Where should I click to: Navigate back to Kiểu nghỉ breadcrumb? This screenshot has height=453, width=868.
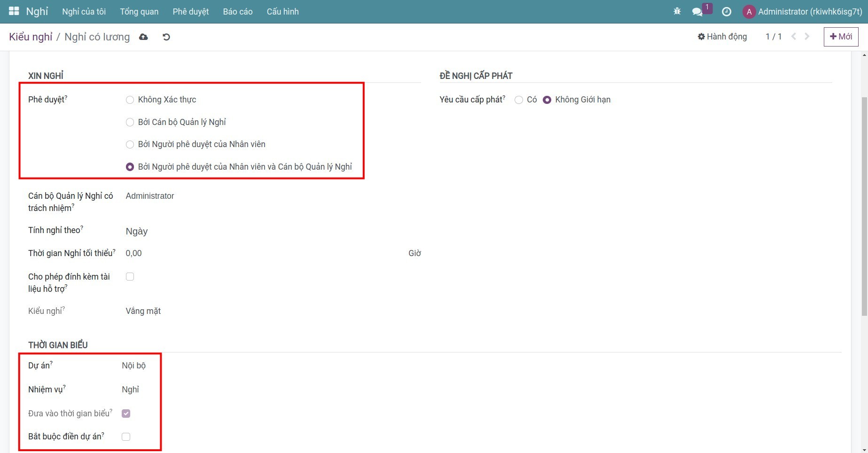pyautogui.click(x=31, y=37)
